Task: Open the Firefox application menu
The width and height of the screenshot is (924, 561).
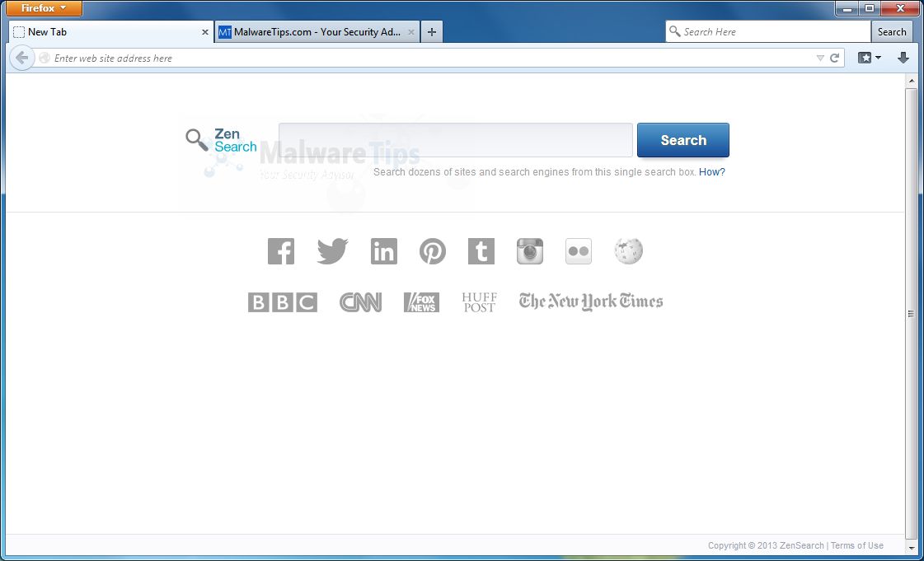Action: click(44, 8)
